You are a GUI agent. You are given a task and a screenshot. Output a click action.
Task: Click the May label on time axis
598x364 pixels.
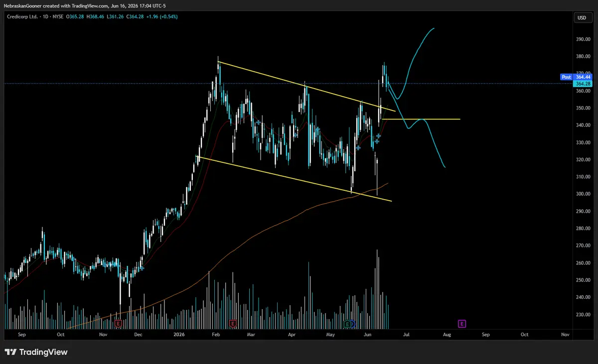tap(330, 335)
